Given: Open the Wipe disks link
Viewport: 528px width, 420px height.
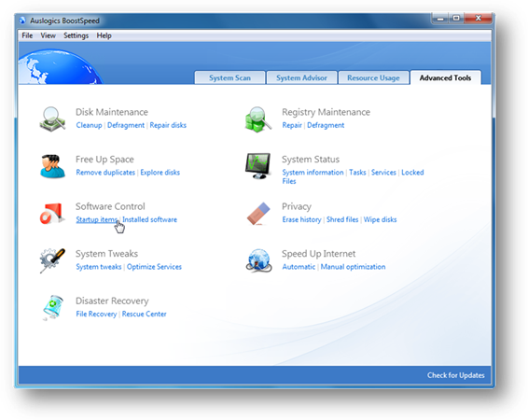Looking at the screenshot, I should (381, 219).
